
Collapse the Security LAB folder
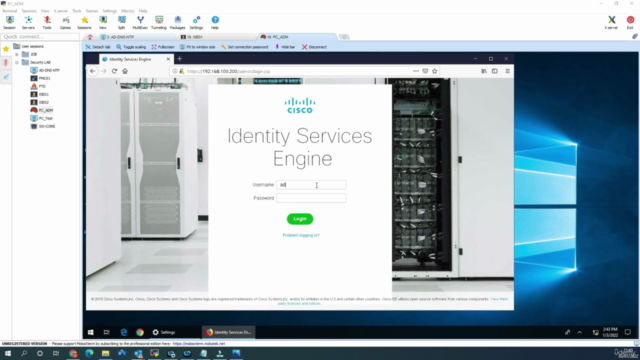17,62
